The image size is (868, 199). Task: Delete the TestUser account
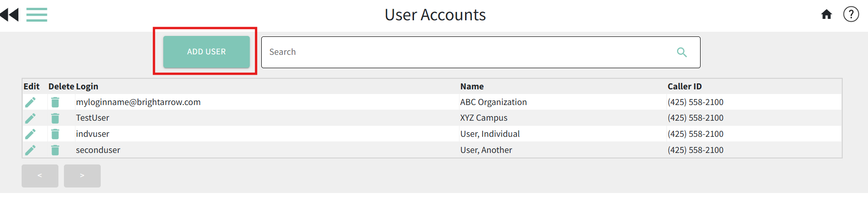tap(55, 118)
